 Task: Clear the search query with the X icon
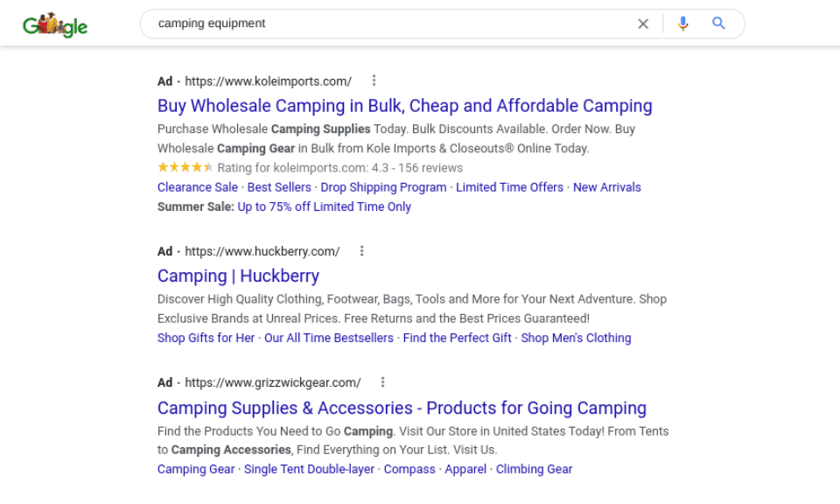pyautogui.click(x=643, y=24)
